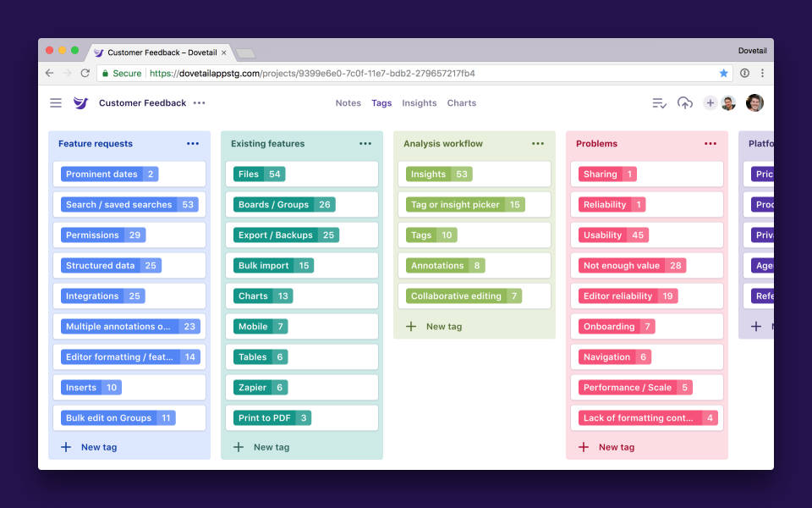Open the user avatar profile picture
The width and height of the screenshot is (812, 508).
tap(754, 102)
